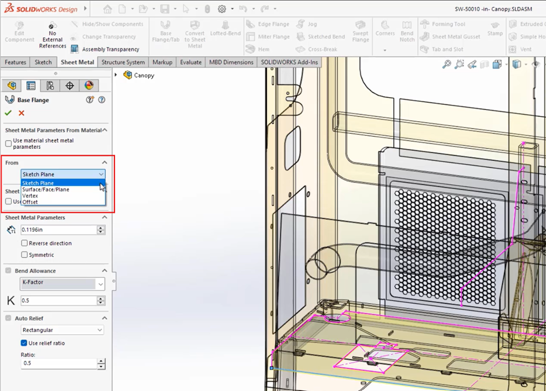
Task: Switch to Features tab
Action: tap(15, 62)
